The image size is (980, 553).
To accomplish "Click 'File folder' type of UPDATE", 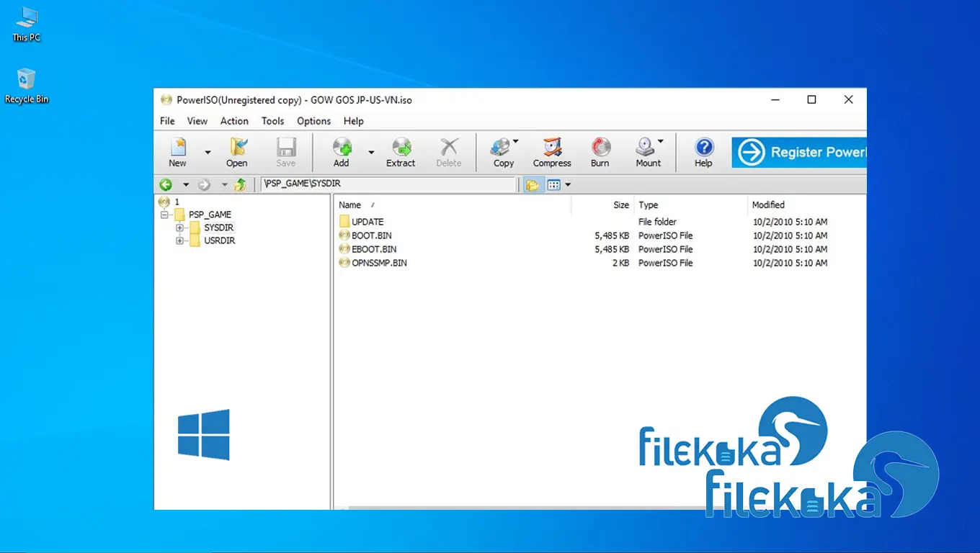I will pyautogui.click(x=657, y=222).
